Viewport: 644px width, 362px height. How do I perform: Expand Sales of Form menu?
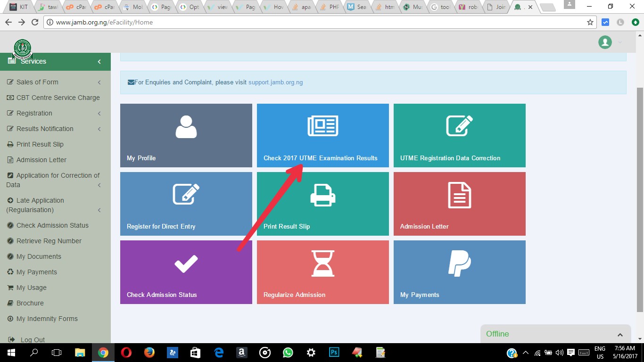click(55, 82)
